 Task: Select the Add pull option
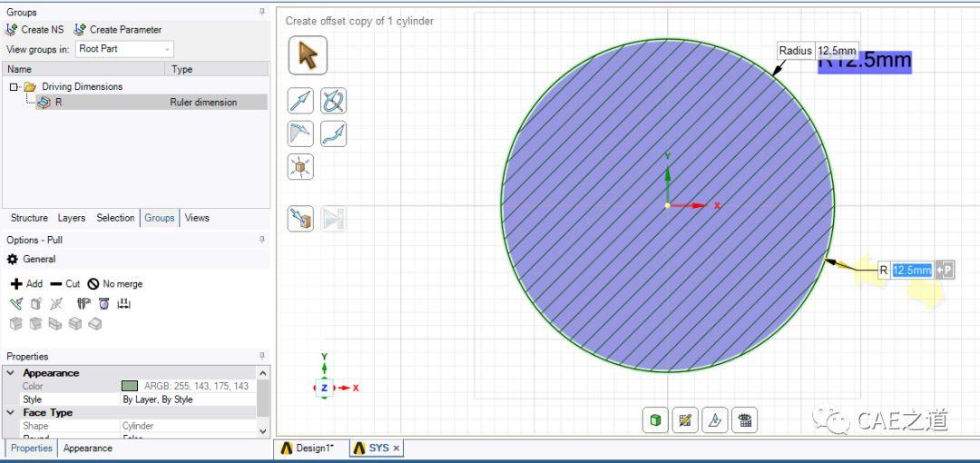(x=27, y=283)
